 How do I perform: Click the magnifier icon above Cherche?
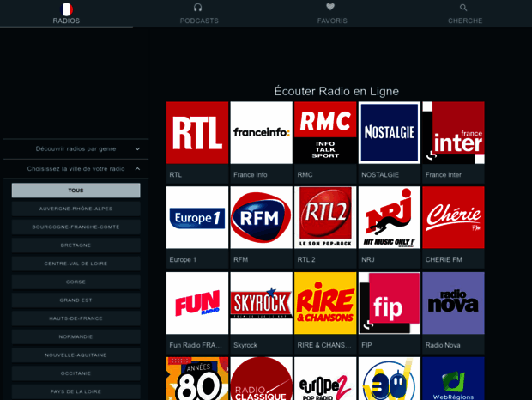pos(463,8)
